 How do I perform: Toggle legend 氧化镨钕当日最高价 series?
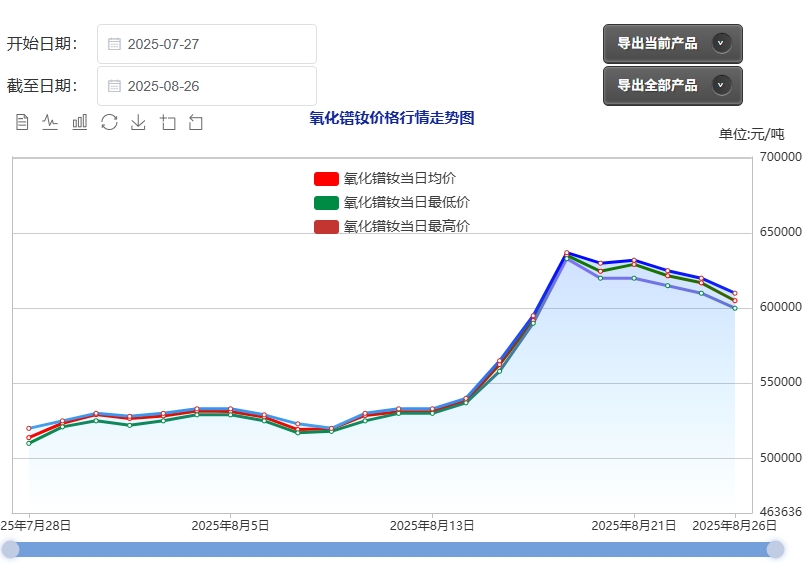[392, 226]
